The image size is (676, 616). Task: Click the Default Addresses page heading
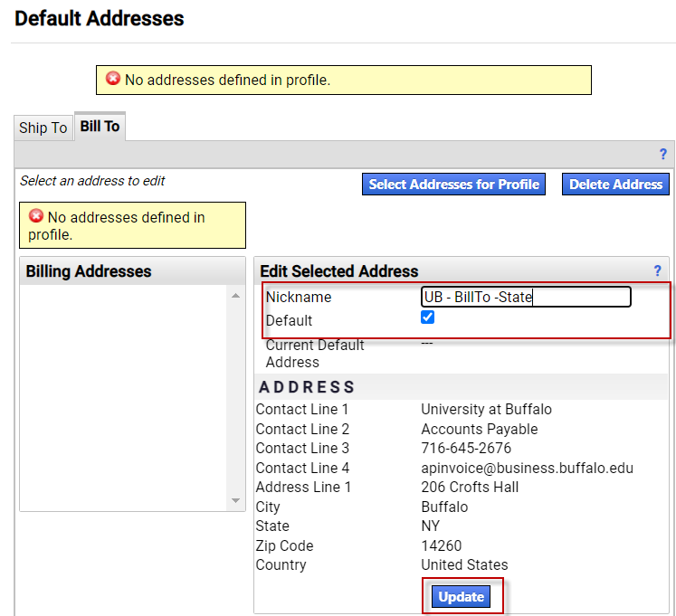coord(100,18)
